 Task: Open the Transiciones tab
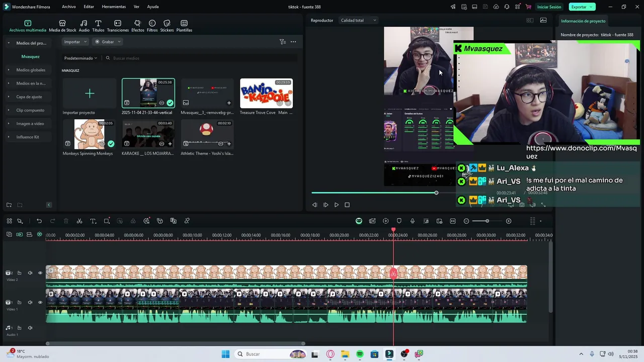click(118, 26)
